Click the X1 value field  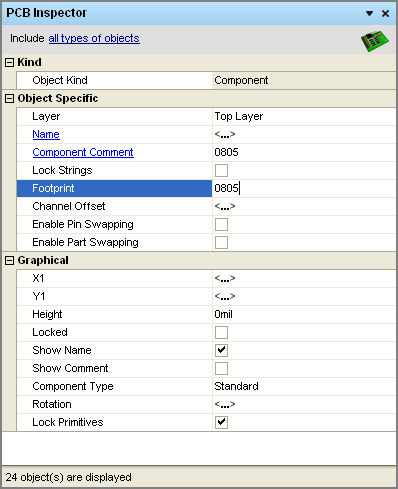point(304,278)
